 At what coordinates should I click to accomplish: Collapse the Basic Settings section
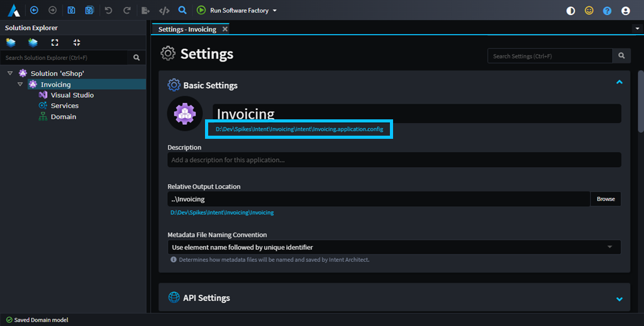(x=619, y=82)
